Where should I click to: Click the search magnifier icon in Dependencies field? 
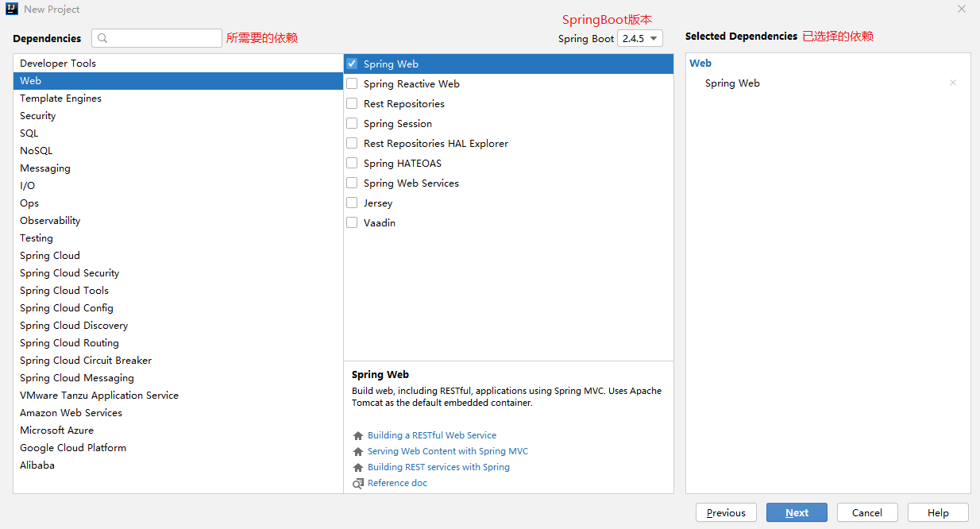click(x=103, y=38)
